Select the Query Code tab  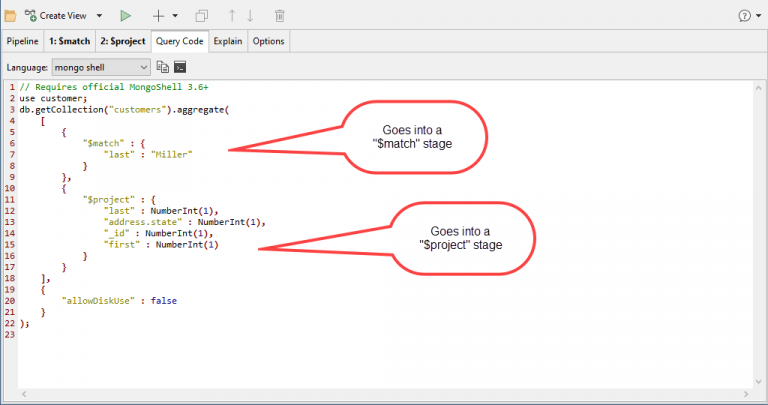pos(180,41)
